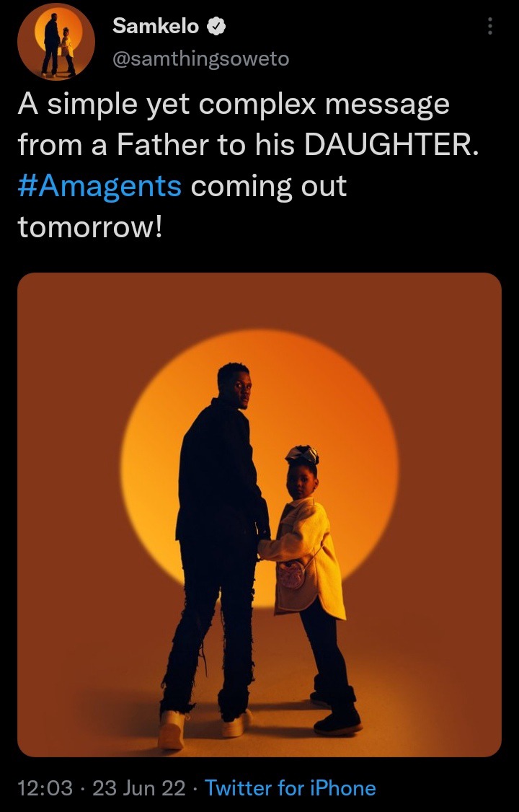Tap the blue verified badge icon
The width and height of the screenshot is (519, 812).
click(216, 26)
